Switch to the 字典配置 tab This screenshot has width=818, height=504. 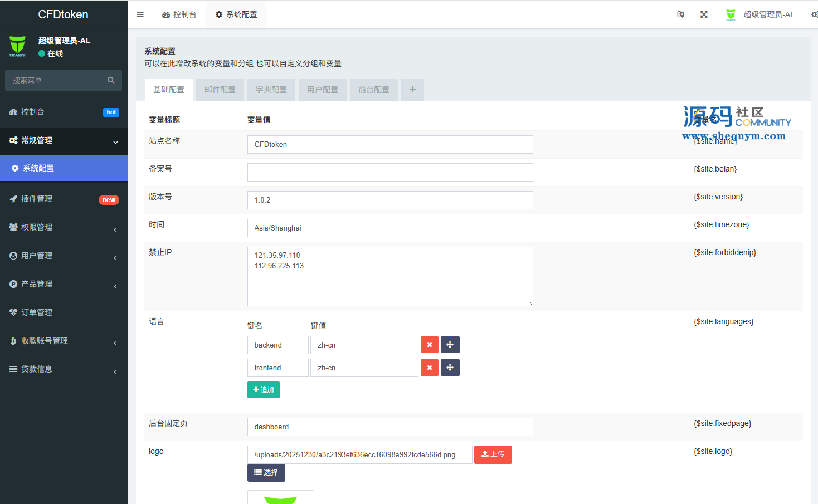tap(271, 90)
